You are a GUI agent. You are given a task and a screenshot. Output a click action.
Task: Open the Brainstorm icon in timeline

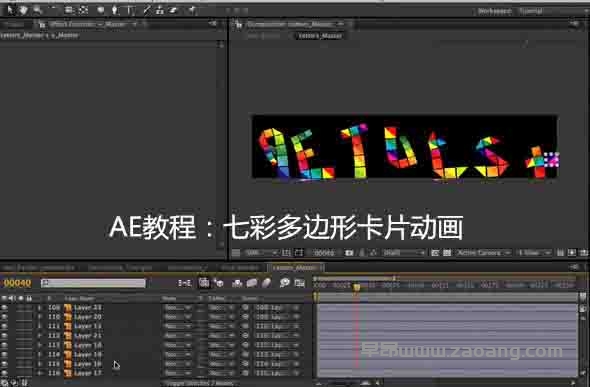[284, 283]
